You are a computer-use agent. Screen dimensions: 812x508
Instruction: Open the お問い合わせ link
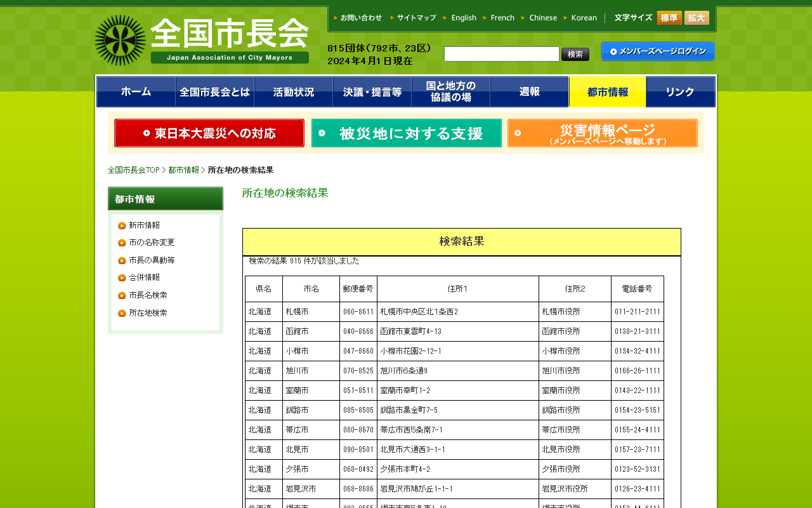point(358,18)
